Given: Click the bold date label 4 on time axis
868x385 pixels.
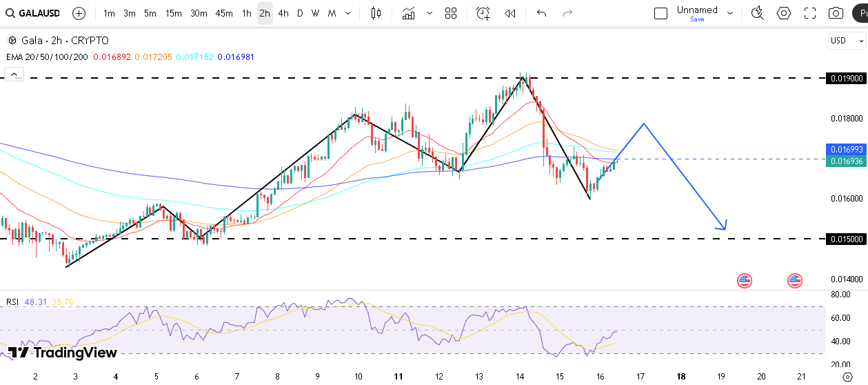Looking at the screenshot, I should [115, 376].
